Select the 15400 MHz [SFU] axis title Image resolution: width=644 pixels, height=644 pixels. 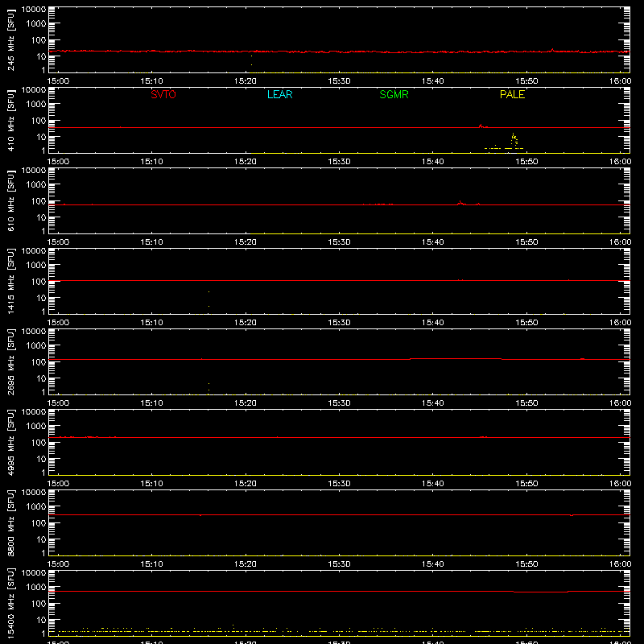coord(10,604)
